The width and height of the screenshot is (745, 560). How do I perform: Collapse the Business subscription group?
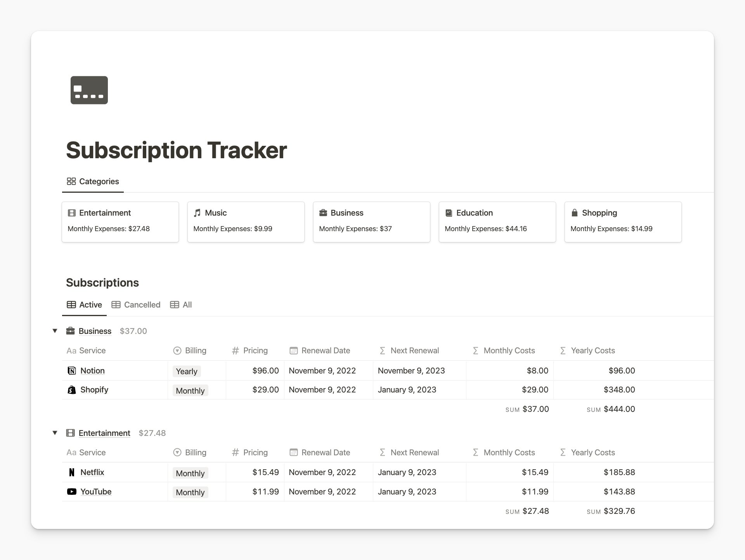[x=55, y=331]
